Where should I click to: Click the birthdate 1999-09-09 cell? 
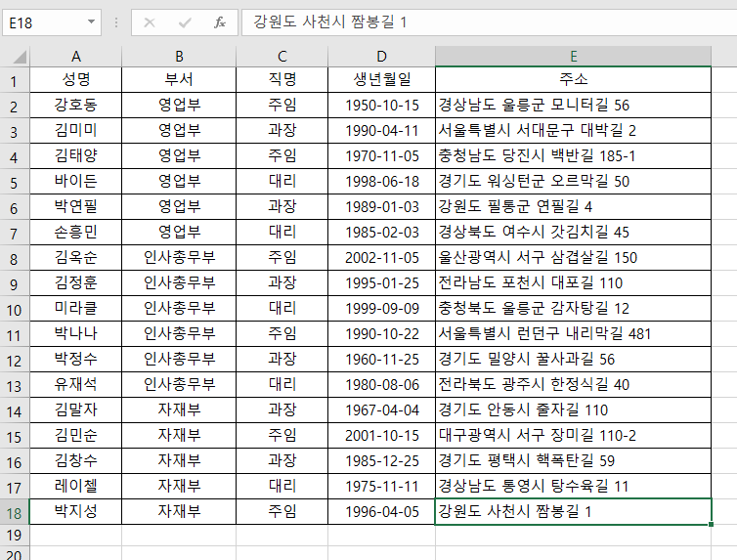381,308
